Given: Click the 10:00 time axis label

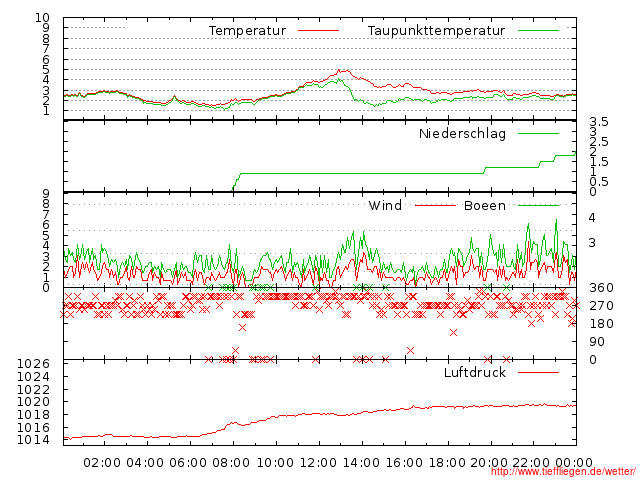Looking at the screenshot, I should coord(275,463).
